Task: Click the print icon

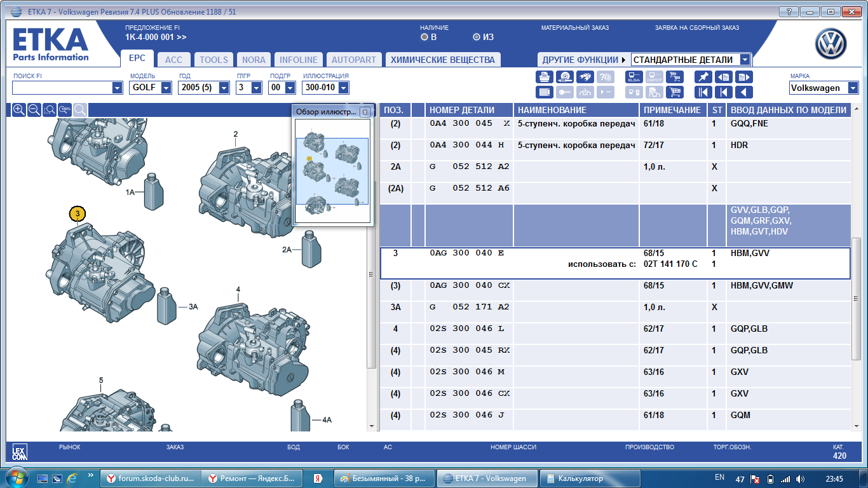Action: (x=545, y=77)
